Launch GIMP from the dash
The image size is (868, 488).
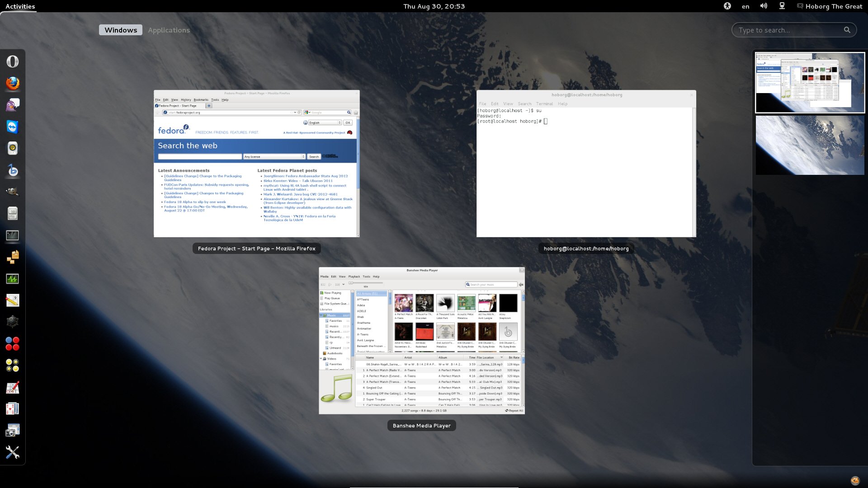click(x=13, y=192)
